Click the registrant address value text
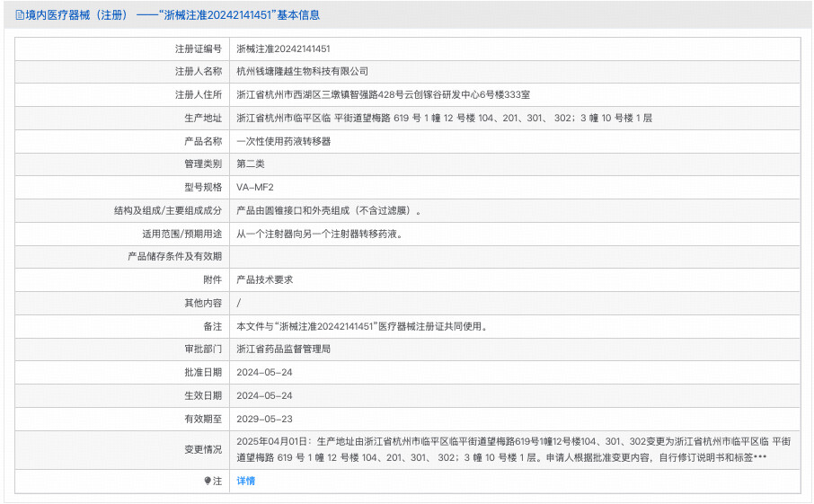 click(x=383, y=94)
